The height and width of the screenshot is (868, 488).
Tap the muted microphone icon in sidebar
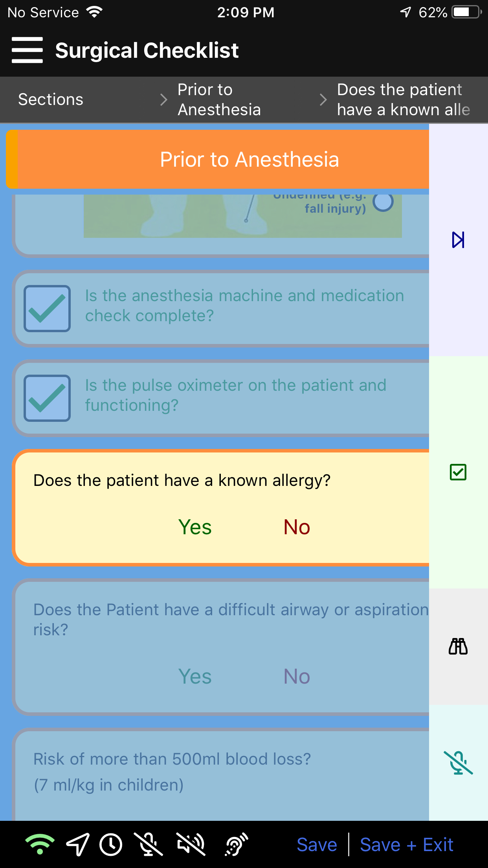(458, 763)
